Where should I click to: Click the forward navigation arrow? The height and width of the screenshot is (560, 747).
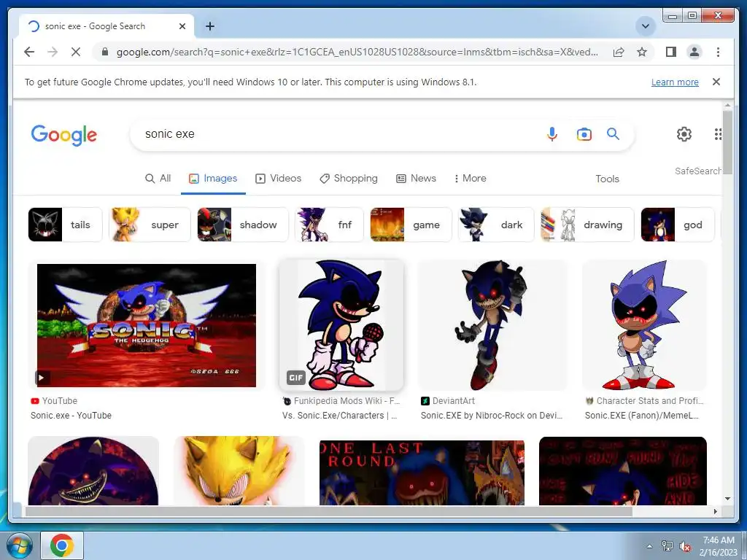[53, 52]
